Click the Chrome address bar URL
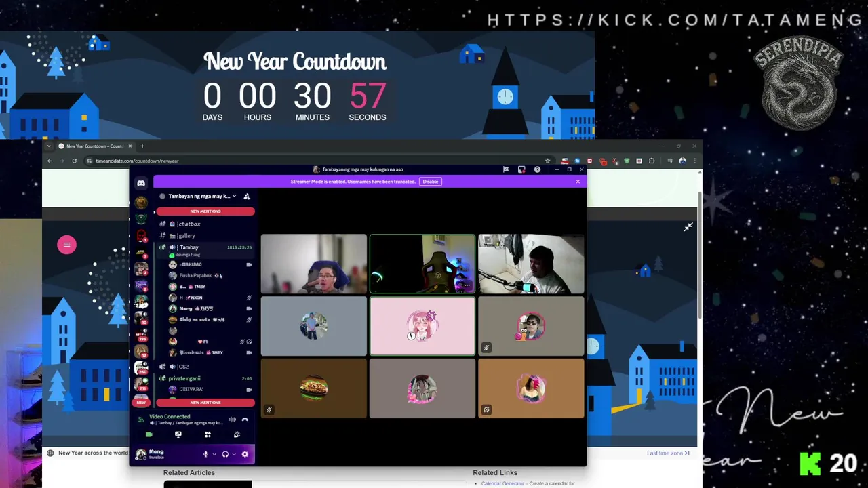The image size is (868, 488). click(x=137, y=161)
